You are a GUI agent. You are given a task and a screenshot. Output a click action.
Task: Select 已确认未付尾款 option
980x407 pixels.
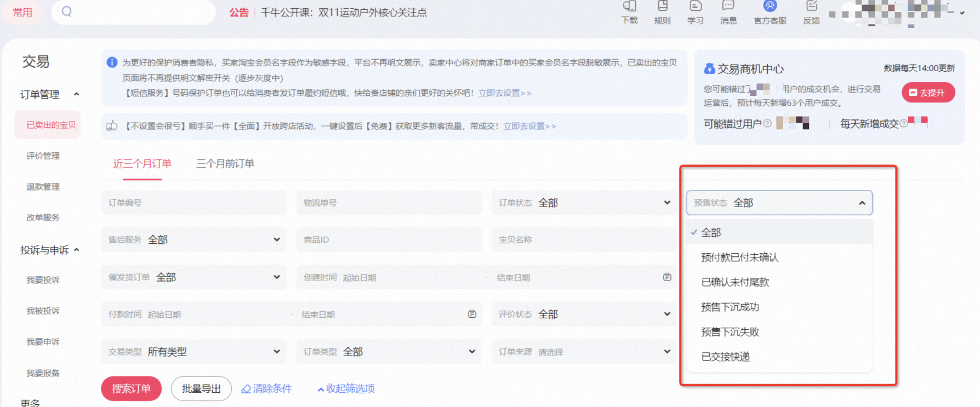[x=779, y=282]
